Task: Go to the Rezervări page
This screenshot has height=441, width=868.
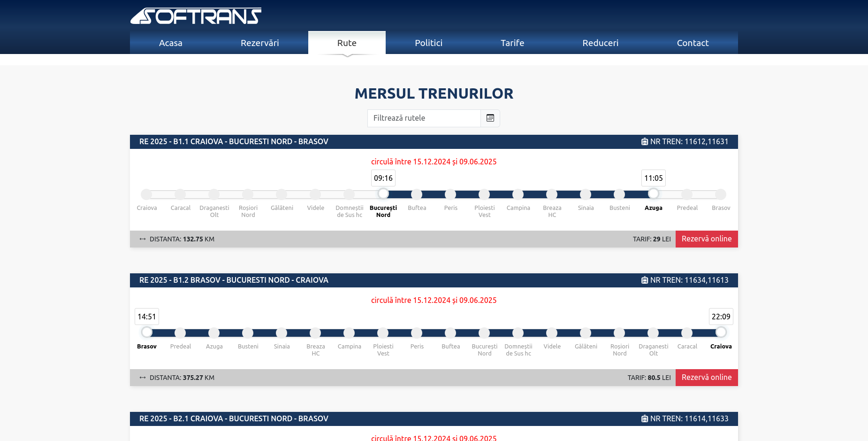Action: 259,43
